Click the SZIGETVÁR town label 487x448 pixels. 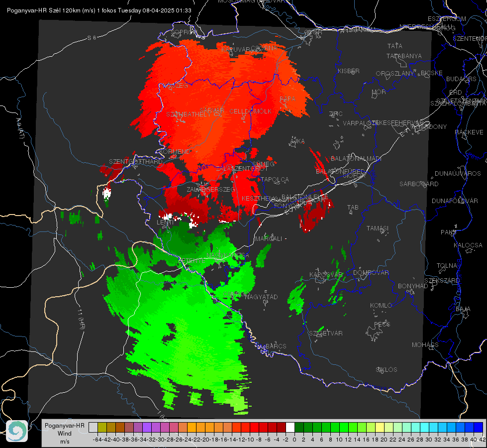click(x=326, y=334)
